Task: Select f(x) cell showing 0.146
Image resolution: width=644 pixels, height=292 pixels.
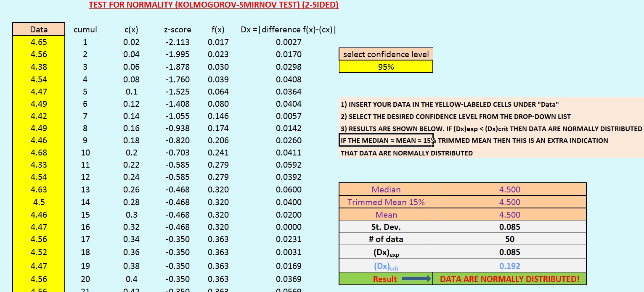Action: pos(218,116)
